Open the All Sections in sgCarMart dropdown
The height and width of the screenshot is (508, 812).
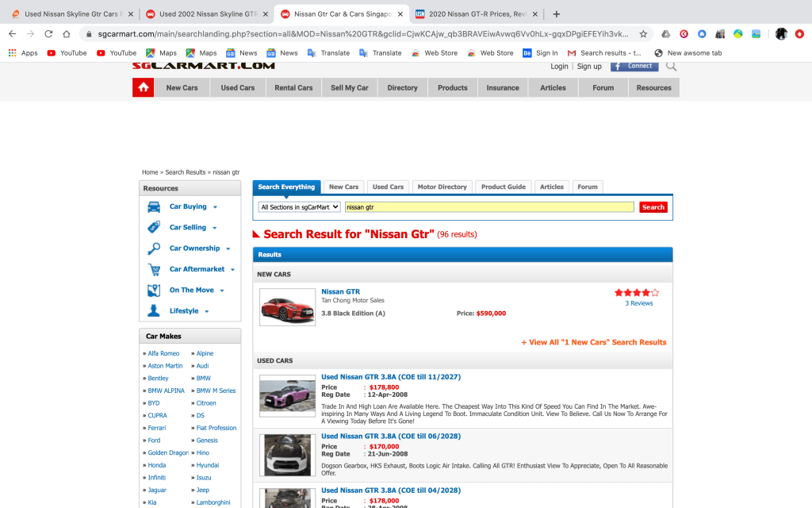coord(300,207)
